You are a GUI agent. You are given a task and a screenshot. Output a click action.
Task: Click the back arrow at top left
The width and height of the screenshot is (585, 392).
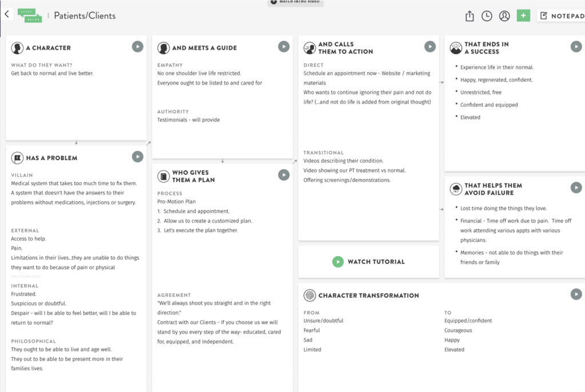pos(7,14)
